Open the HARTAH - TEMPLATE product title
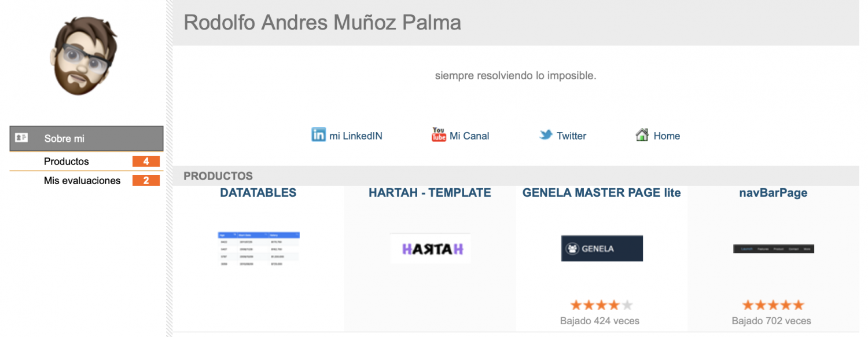 click(430, 193)
